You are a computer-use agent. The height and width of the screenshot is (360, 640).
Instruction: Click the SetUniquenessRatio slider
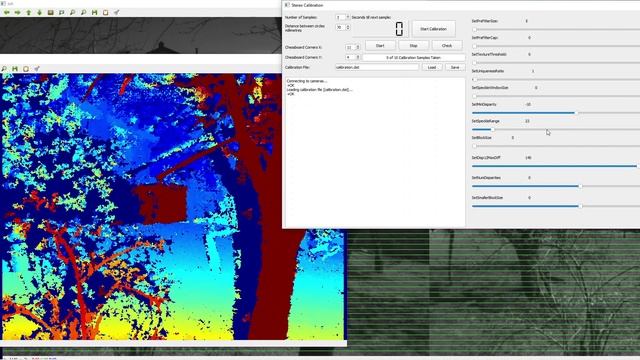[556, 80]
